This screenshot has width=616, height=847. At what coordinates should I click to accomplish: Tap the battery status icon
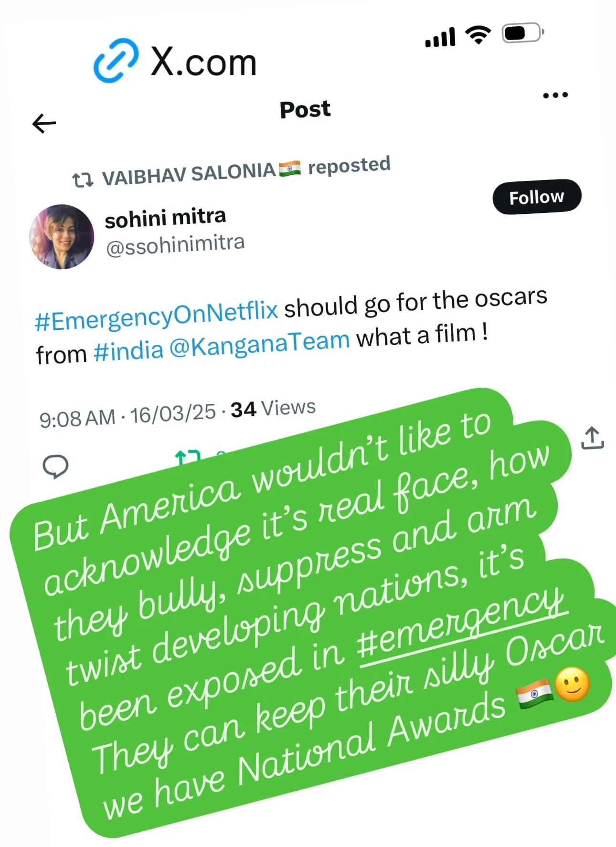pos(523,33)
